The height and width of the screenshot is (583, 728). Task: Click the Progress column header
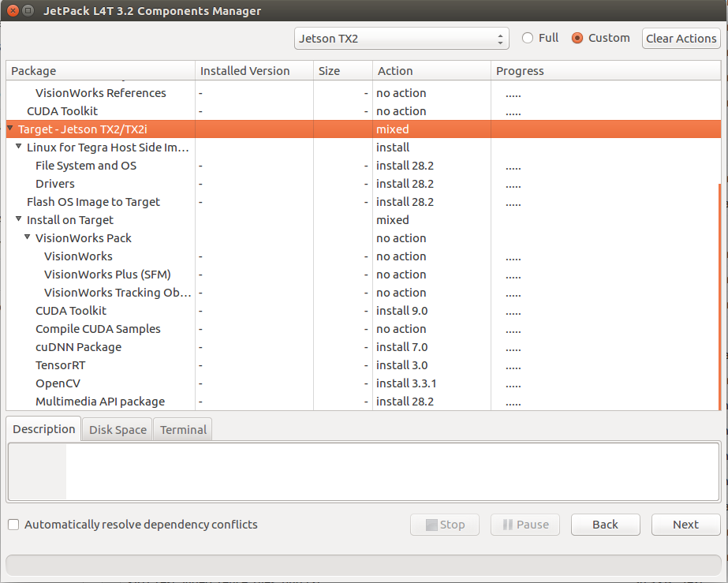(x=606, y=71)
